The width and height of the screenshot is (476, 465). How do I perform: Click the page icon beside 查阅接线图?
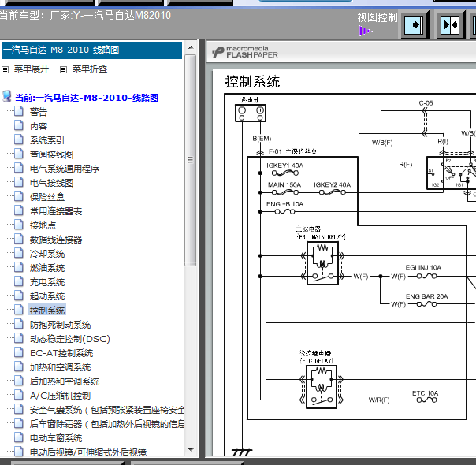pyautogui.click(x=18, y=154)
